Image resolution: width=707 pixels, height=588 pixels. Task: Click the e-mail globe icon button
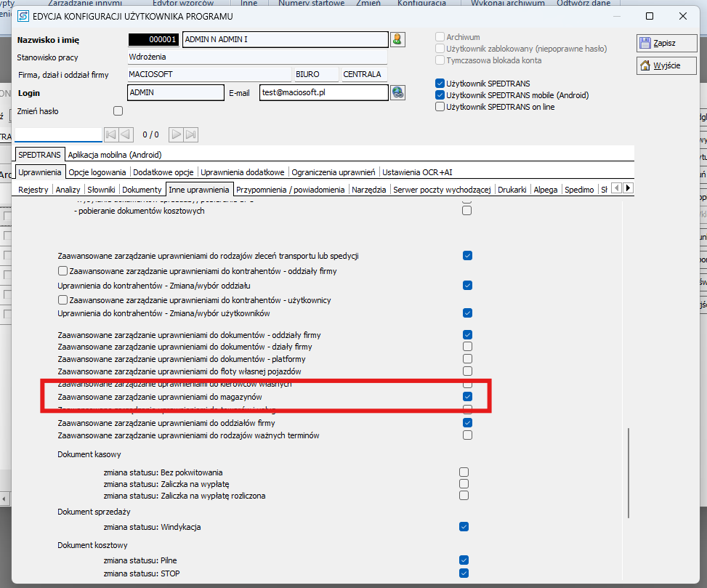point(397,92)
